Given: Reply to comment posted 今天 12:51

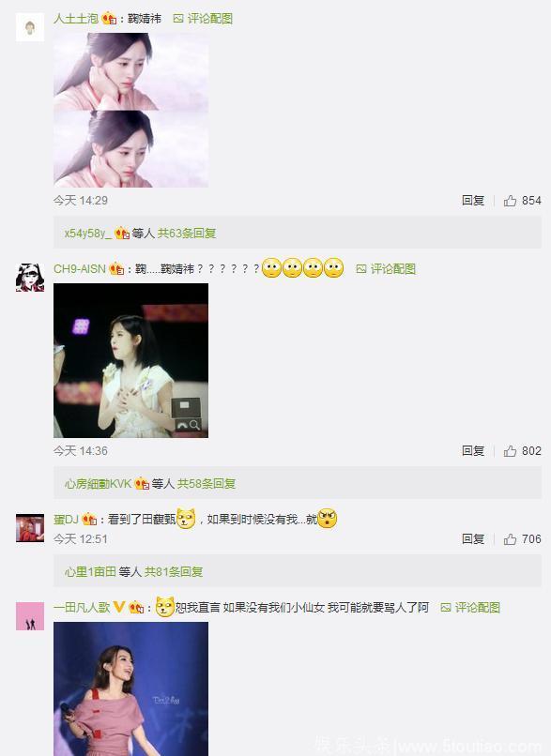Looking at the screenshot, I should click(x=473, y=539).
